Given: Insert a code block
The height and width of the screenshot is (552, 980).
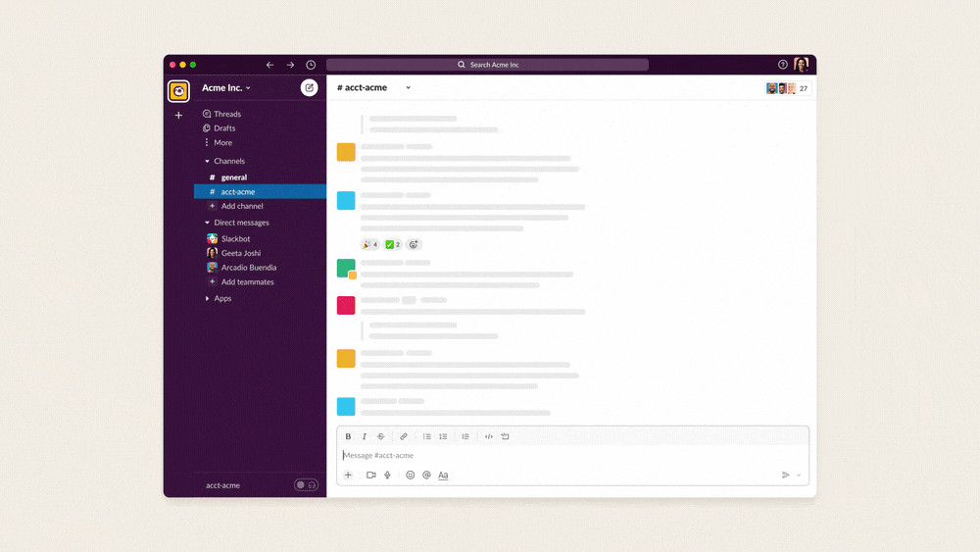Looking at the screenshot, I should point(505,436).
